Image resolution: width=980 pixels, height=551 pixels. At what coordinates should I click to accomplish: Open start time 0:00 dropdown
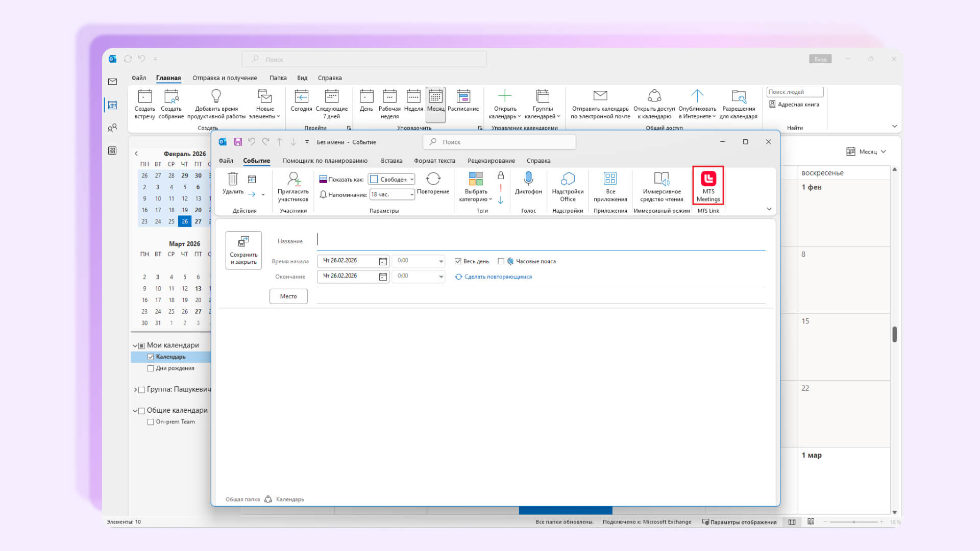tap(440, 261)
